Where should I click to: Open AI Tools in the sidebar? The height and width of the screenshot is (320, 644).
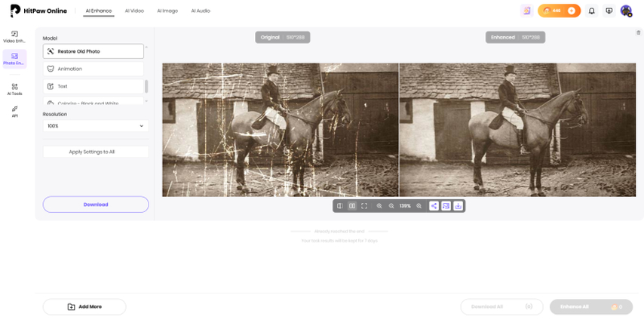click(14, 89)
